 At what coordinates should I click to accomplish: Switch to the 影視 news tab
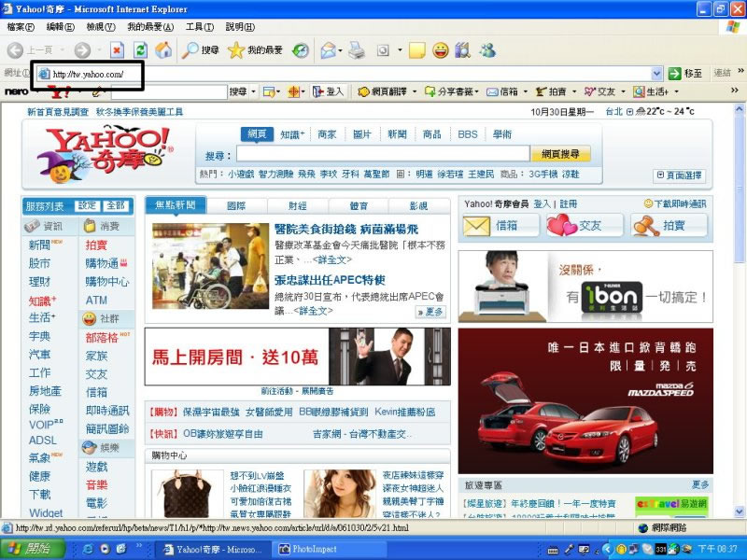[x=418, y=205]
